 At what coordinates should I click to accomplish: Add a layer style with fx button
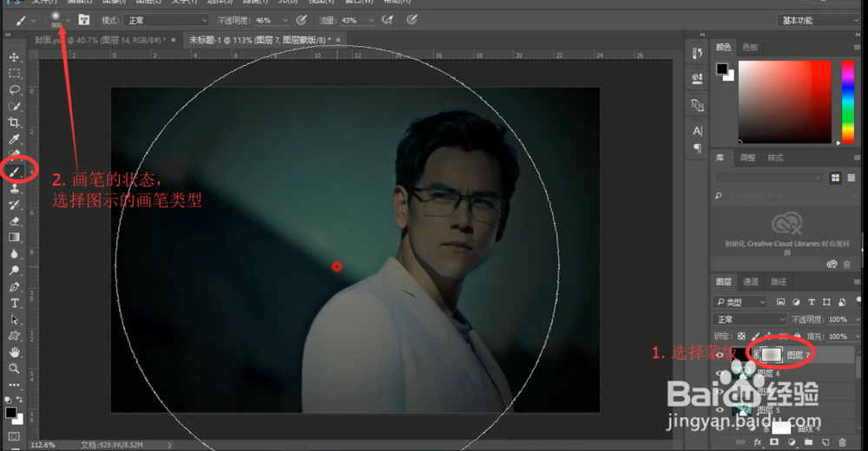coord(757,441)
